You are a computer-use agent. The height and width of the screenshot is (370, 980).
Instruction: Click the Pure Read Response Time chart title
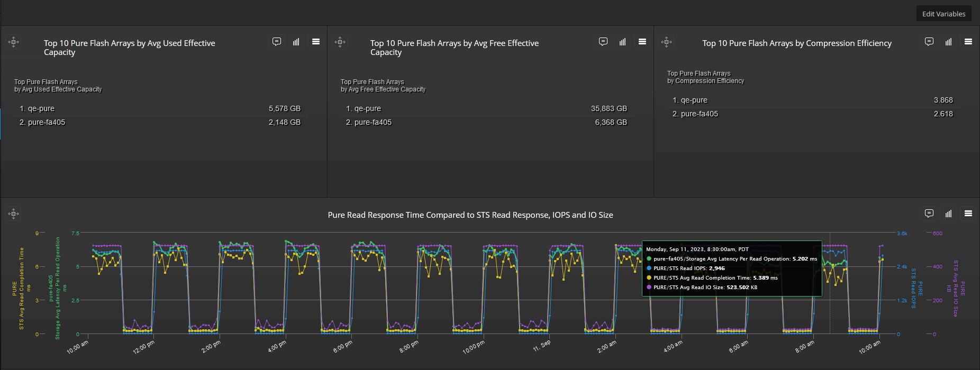tap(470, 215)
